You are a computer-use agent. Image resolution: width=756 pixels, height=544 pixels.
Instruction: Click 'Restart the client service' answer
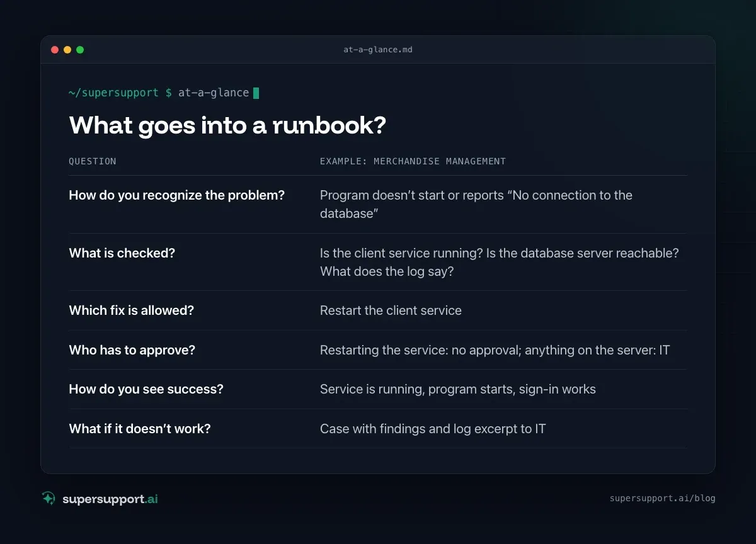click(x=391, y=310)
